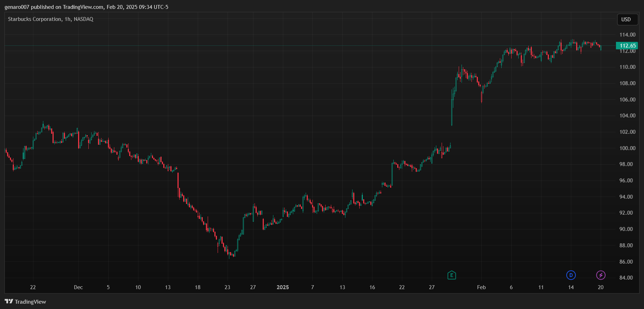Viewport: 644px width, 309px height.
Task: Click the '20' time axis label
Action: (601, 287)
